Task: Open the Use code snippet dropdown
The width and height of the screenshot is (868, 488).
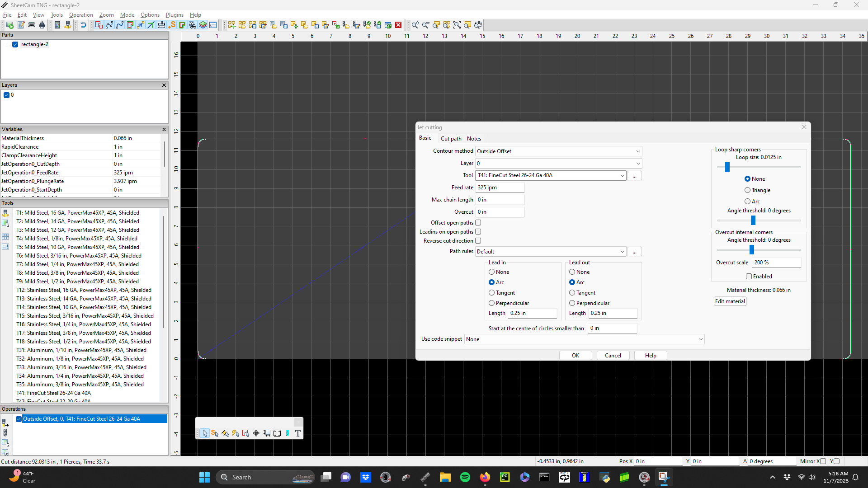Action: (x=700, y=339)
